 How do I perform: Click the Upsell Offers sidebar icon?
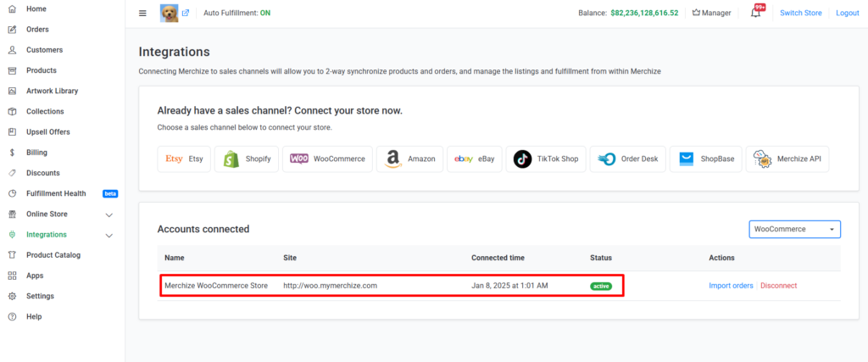click(x=12, y=131)
